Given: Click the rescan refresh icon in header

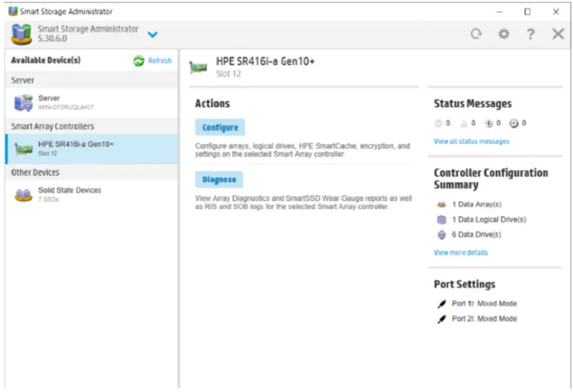Looking at the screenshot, I should tap(476, 34).
